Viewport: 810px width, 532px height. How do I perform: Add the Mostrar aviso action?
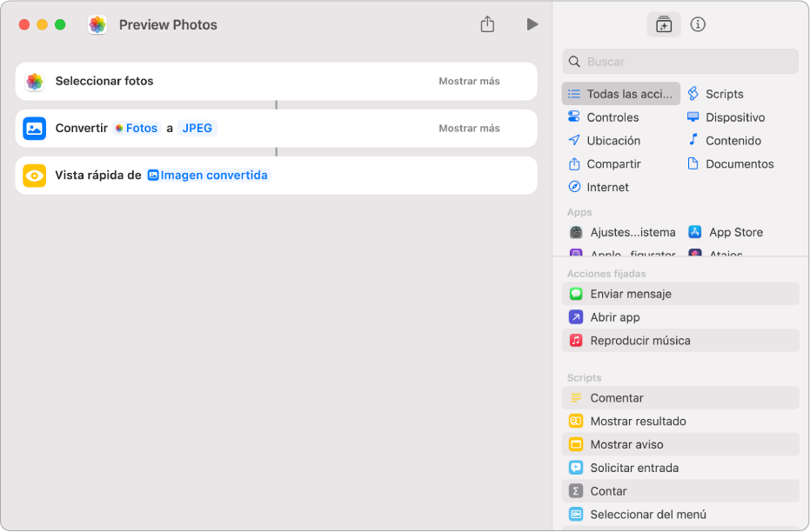point(680,444)
